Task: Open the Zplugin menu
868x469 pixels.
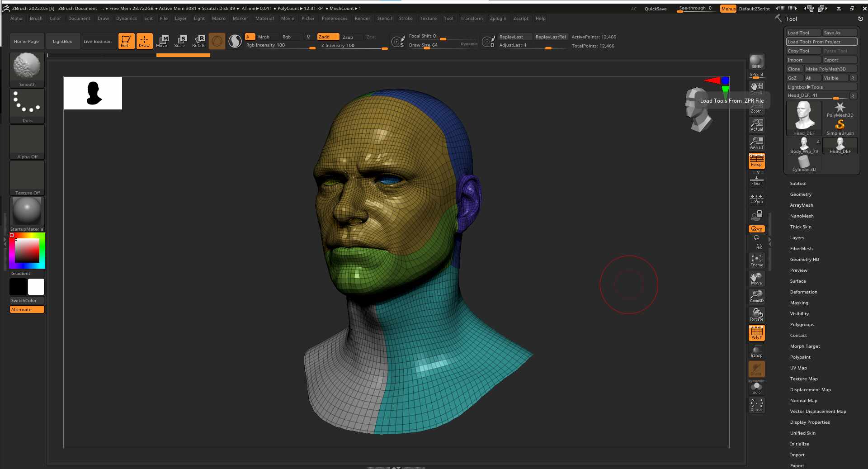Action: click(498, 19)
